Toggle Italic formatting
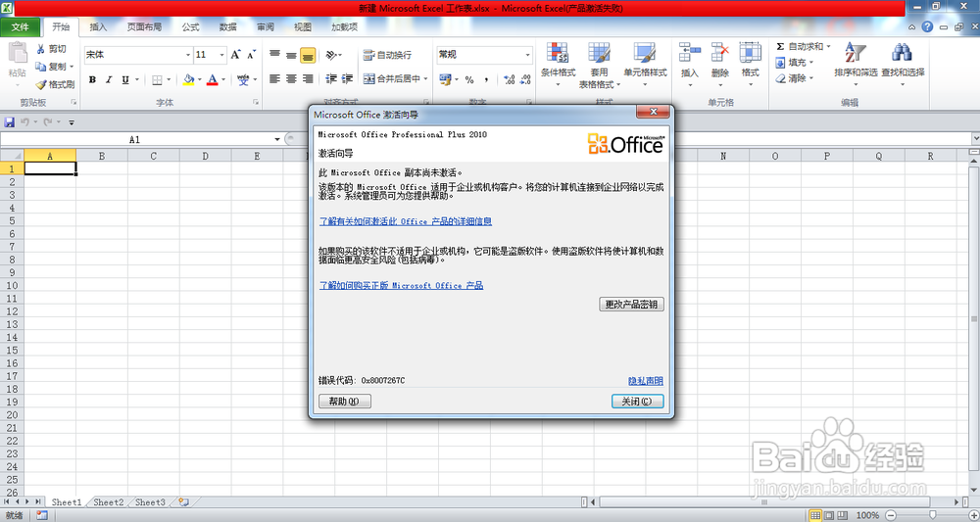The height and width of the screenshot is (522, 980). (109, 79)
